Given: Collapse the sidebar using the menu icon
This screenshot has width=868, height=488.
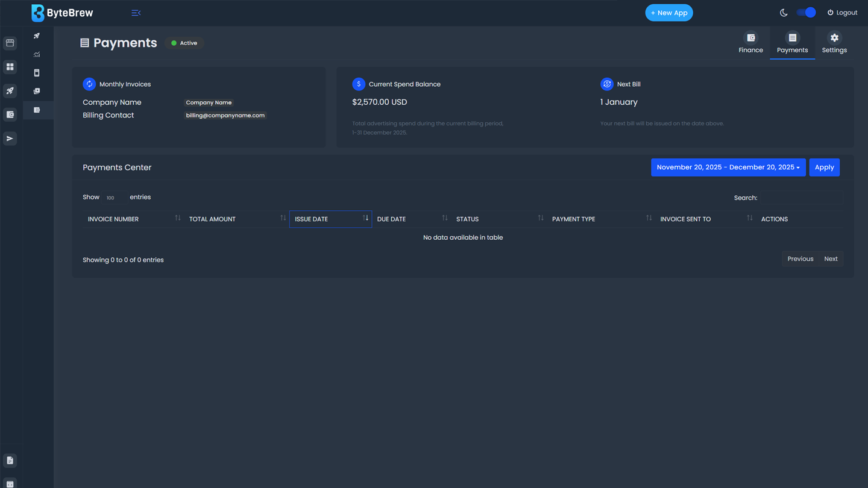Looking at the screenshot, I should (x=136, y=13).
